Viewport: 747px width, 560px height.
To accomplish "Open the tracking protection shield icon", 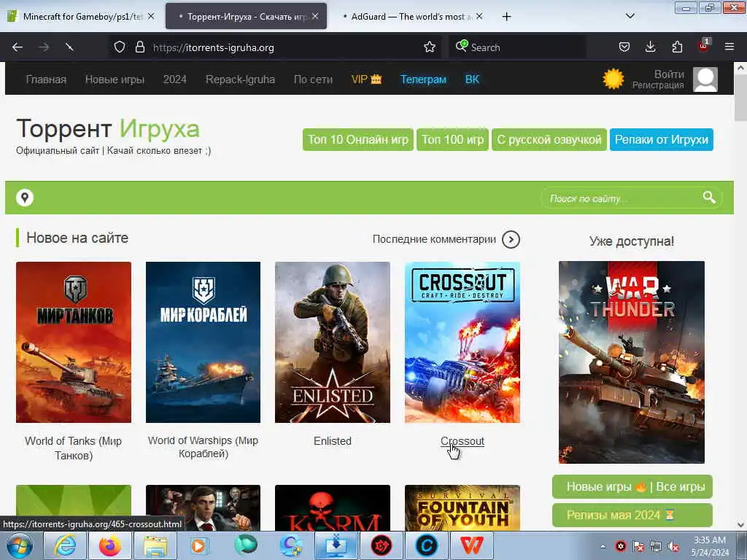I will click(x=120, y=47).
